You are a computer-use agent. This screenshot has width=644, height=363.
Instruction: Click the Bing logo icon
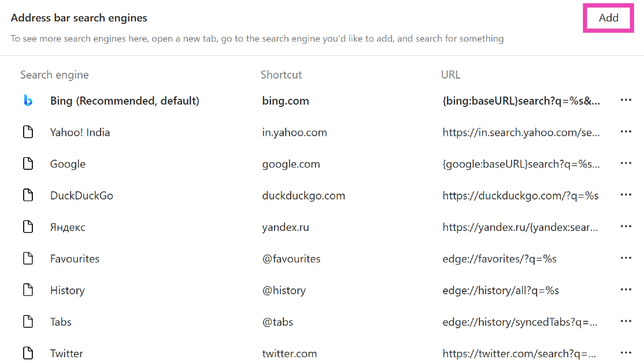point(28,101)
